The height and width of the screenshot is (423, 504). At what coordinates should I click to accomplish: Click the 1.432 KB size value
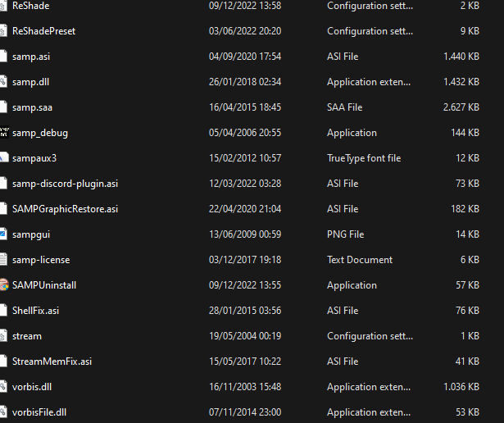click(x=461, y=82)
